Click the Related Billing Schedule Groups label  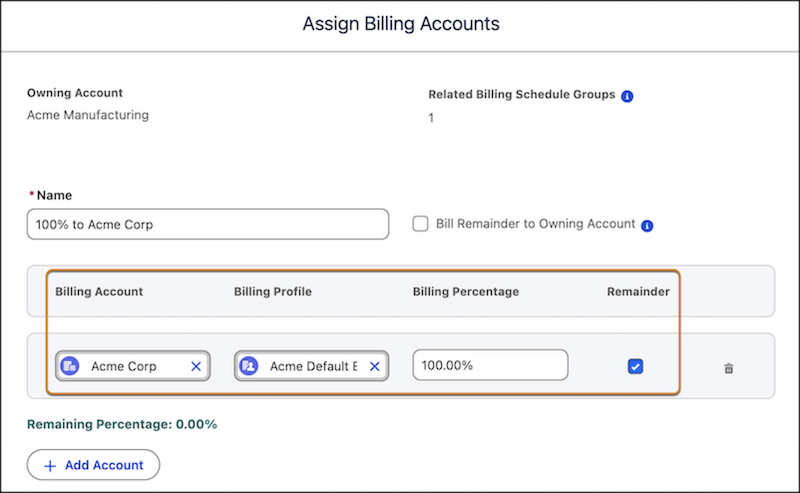pyautogui.click(x=521, y=94)
